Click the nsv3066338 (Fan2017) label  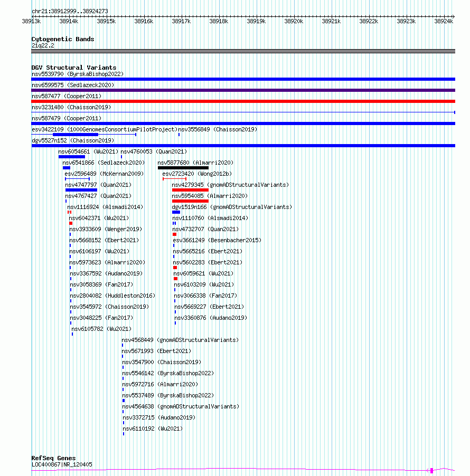205,296
